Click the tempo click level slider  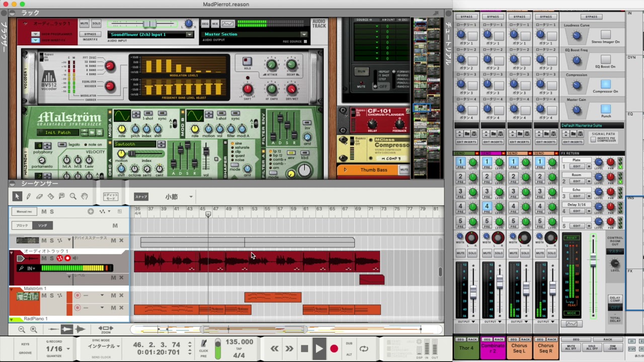(x=217, y=348)
